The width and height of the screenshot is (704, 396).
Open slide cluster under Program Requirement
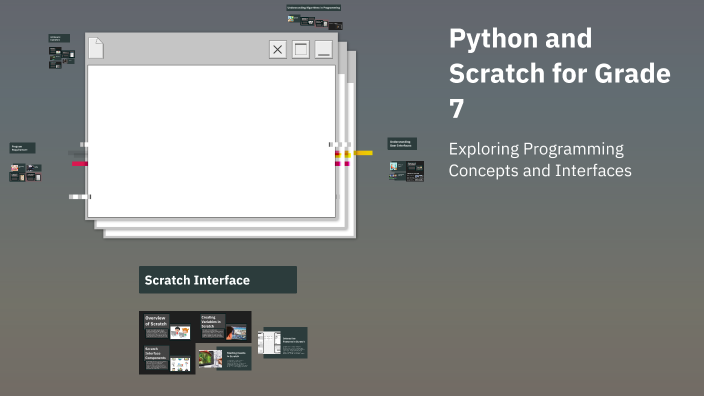click(x=26, y=173)
